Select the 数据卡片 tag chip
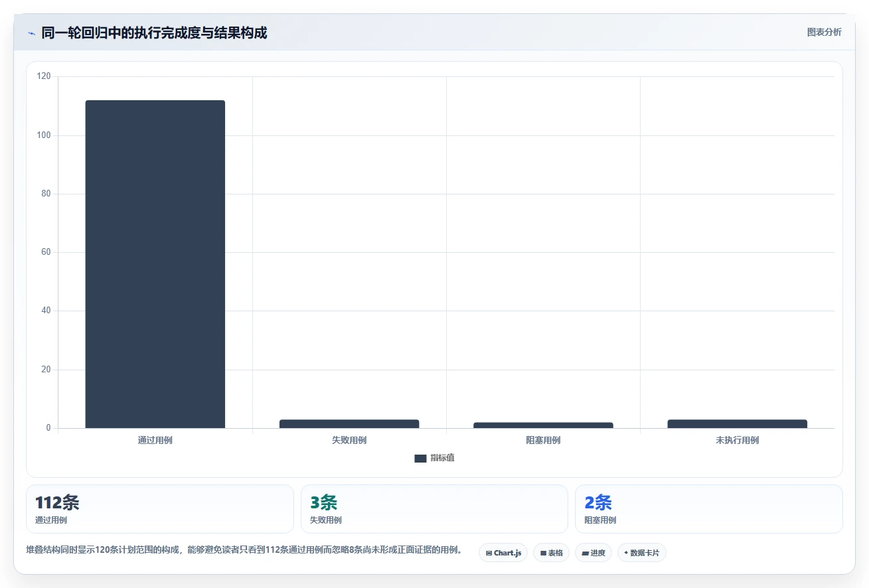 tap(642, 553)
